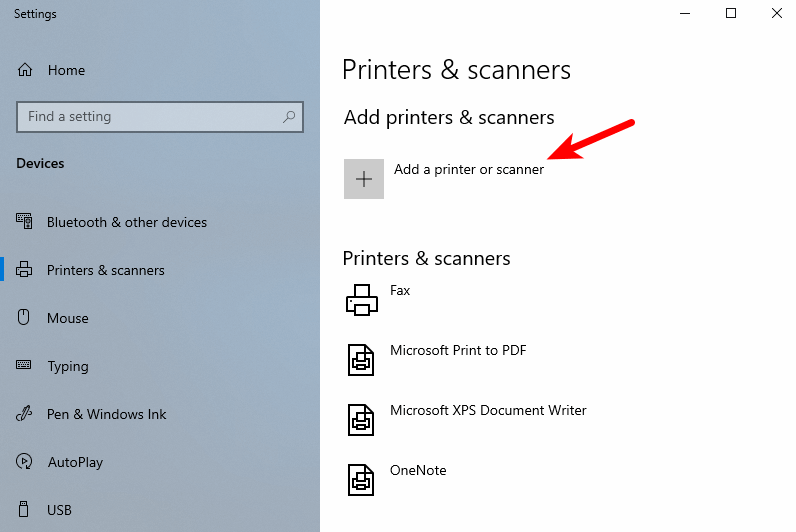Go to Typing settings
The width and height of the screenshot is (796, 532).
[x=68, y=367]
